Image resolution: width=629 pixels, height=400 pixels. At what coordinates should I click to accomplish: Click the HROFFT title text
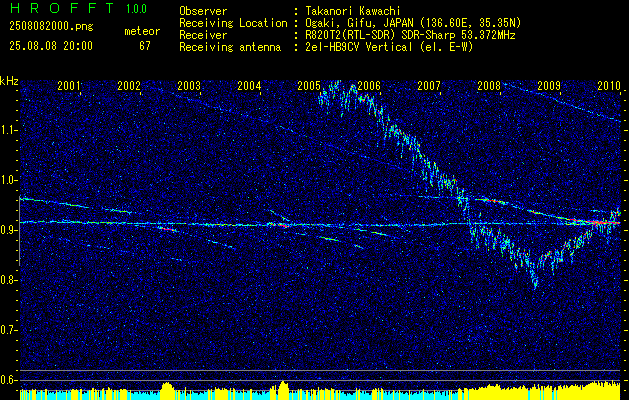(x=62, y=8)
